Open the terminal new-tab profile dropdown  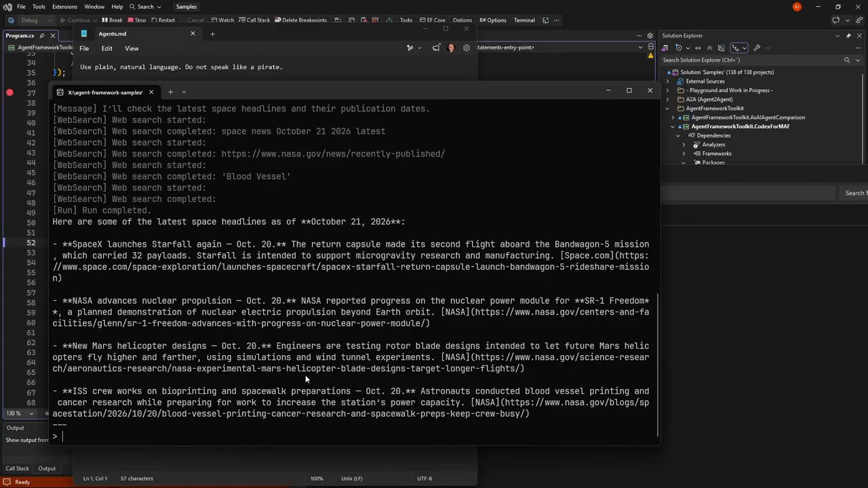coord(183,92)
